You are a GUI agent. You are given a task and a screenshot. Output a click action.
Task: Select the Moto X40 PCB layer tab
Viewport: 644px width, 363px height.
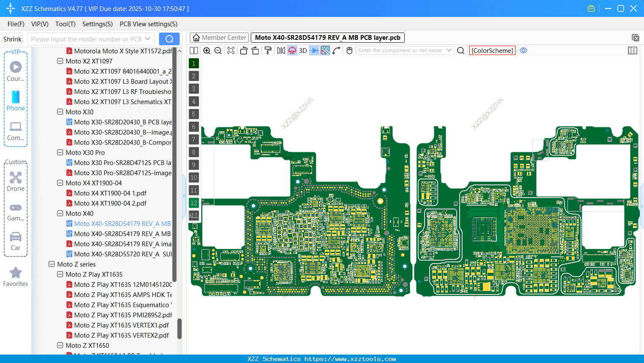tap(326, 37)
